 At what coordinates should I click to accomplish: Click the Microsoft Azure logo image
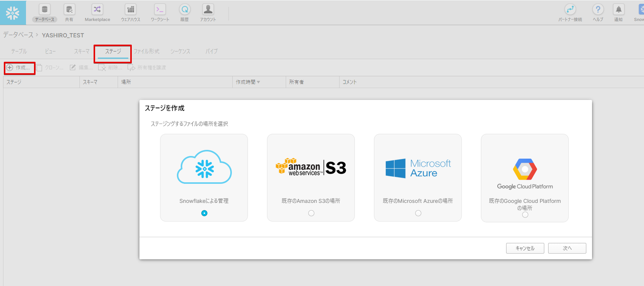click(x=418, y=169)
